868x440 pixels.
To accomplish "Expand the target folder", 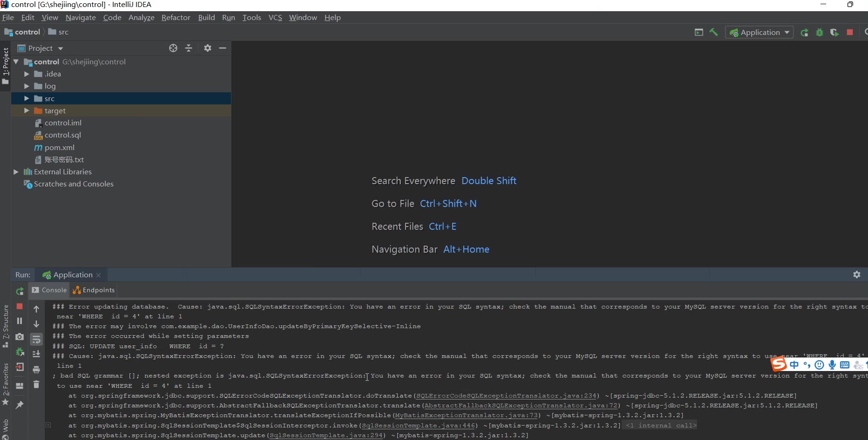I will [x=27, y=110].
